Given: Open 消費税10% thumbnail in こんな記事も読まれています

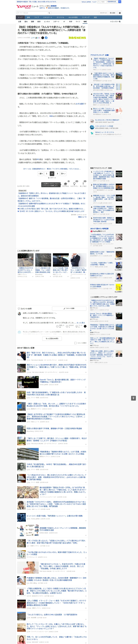Looking at the screenshot, I should click(26, 260).
